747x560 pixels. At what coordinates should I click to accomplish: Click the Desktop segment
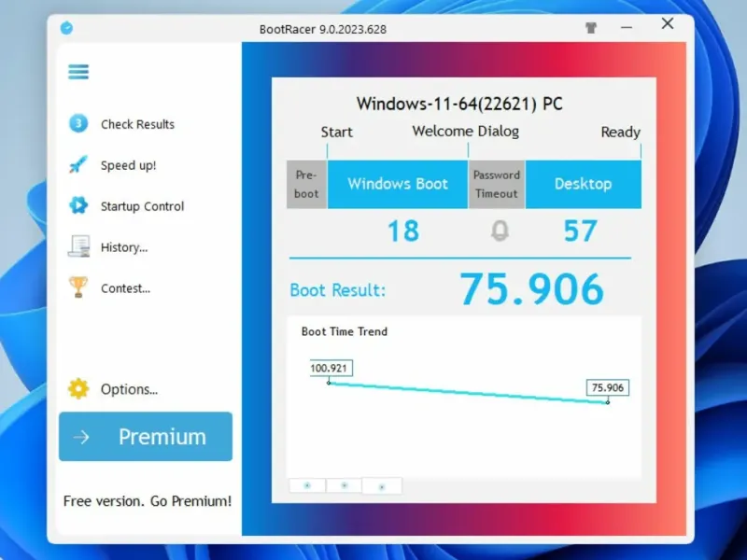583,184
